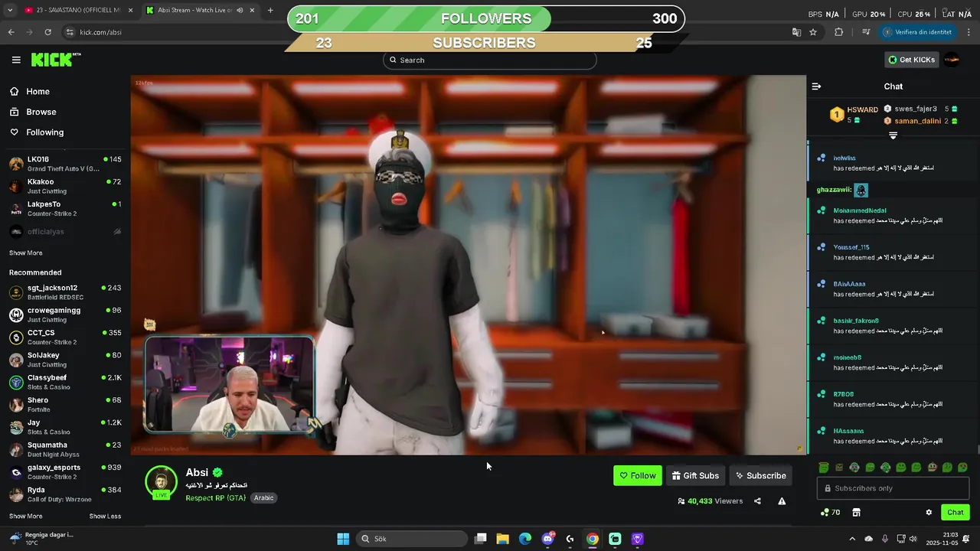Show Less recommended channels

105,516
